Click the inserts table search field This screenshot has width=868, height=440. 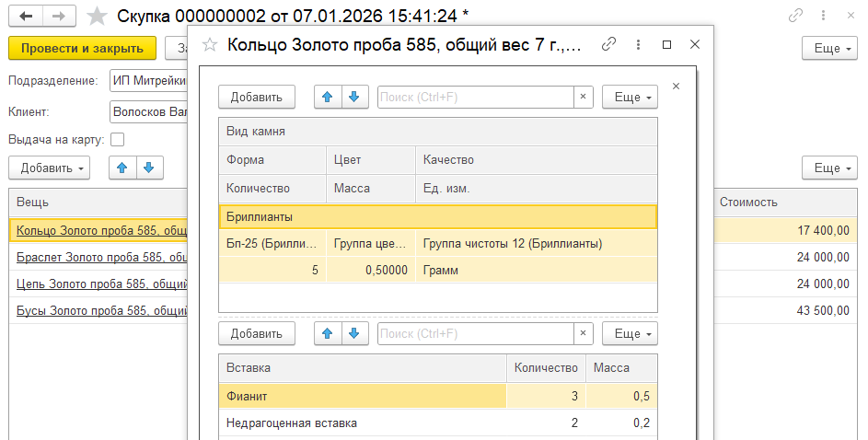[x=476, y=333]
